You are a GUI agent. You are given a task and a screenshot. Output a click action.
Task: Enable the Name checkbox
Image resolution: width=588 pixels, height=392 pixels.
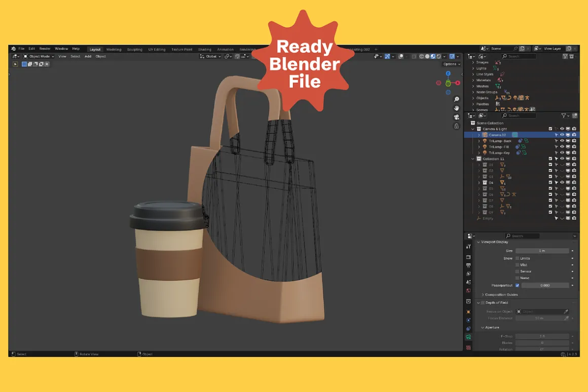[x=518, y=278]
